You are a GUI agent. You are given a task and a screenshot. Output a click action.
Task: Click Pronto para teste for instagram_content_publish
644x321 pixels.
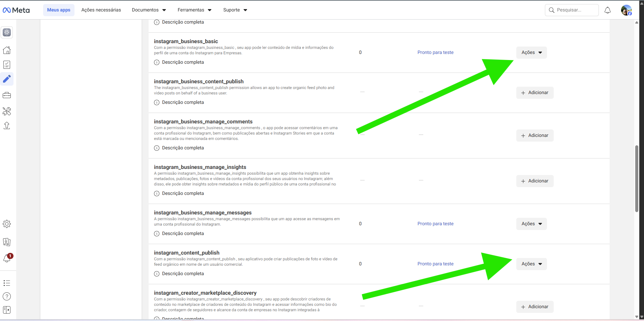tap(435, 264)
